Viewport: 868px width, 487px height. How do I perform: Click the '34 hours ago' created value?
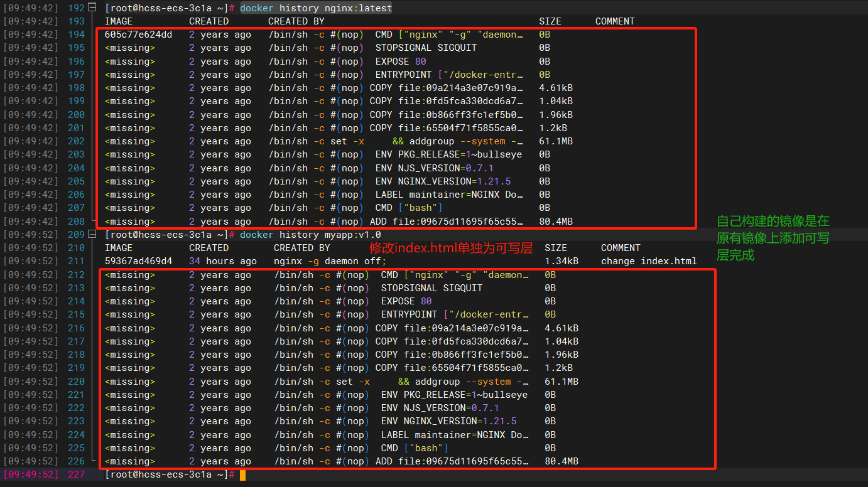click(x=223, y=261)
